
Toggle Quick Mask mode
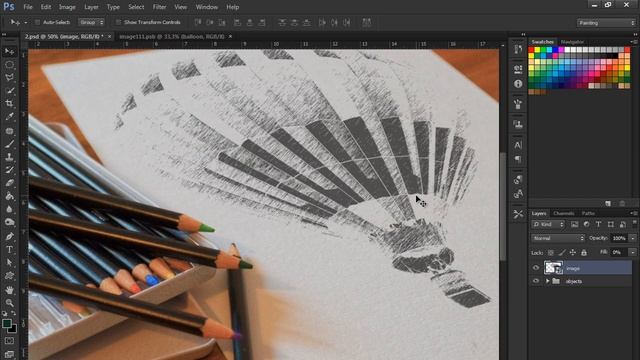pyautogui.click(x=9, y=341)
